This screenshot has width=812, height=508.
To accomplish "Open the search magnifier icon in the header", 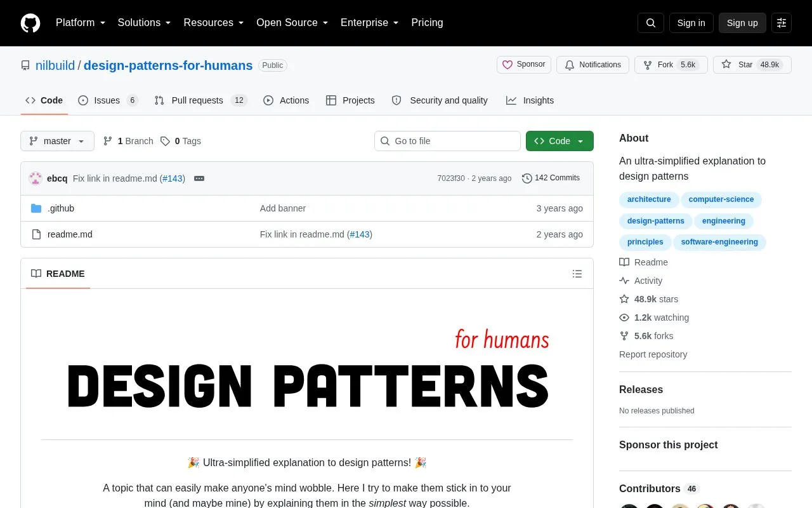I will tap(651, 23).
